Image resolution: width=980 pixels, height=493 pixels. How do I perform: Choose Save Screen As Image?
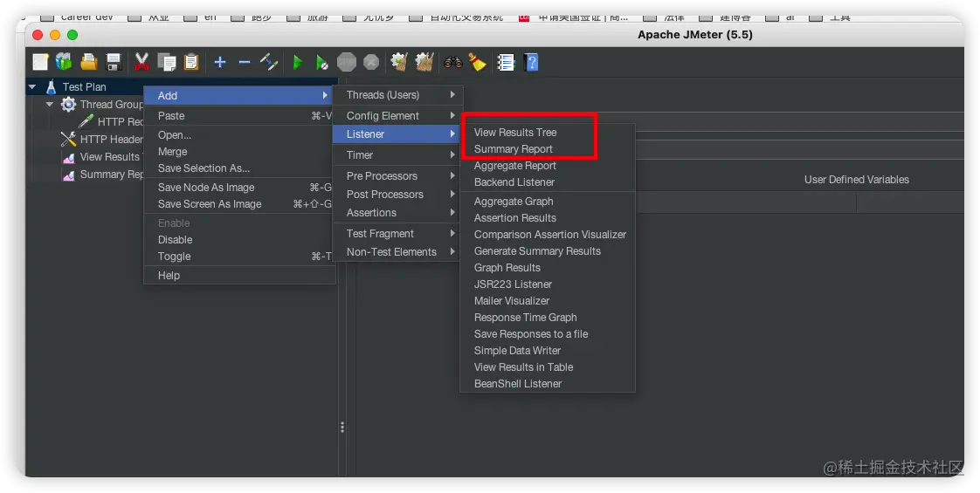238,204
